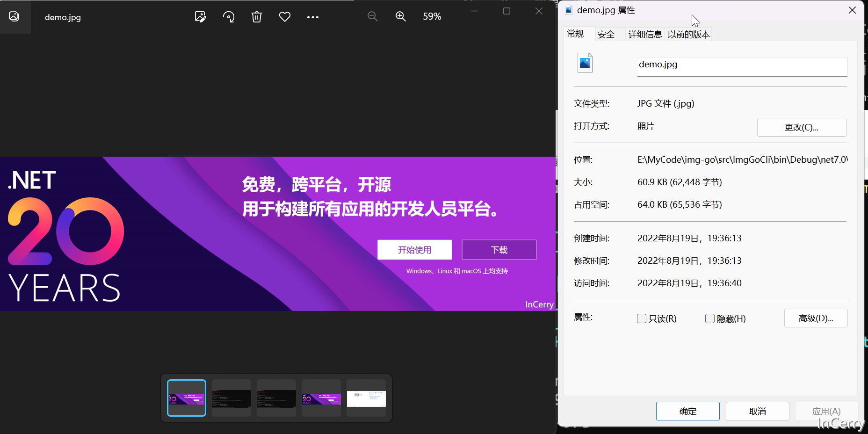Select the fourth filmstrip thumbnail with purple banner

(321, 398)
